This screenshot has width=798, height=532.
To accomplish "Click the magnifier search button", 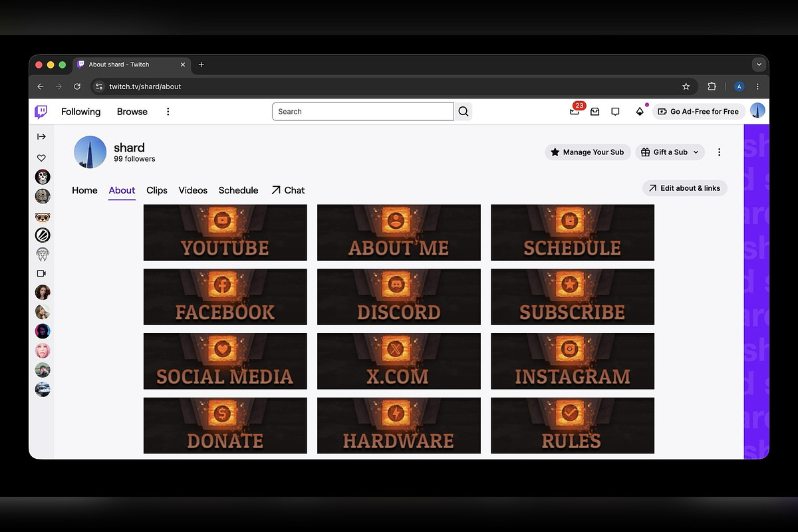I will coord(464,112).
